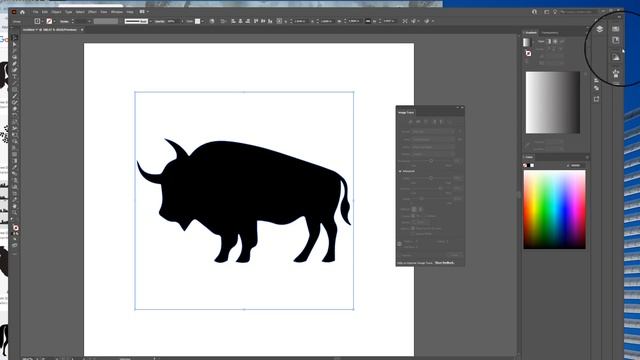The width and height of the screenshot is (640, 360).
Task: Open the Align panel icon in dock
Action: [x=596, y=80]
